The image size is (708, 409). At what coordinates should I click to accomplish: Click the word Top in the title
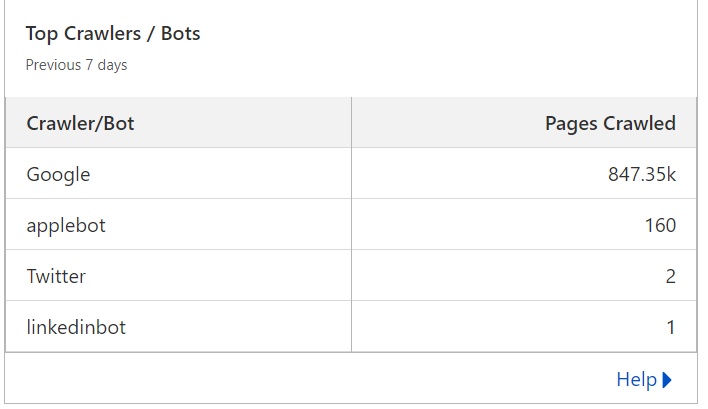point(42,34)
